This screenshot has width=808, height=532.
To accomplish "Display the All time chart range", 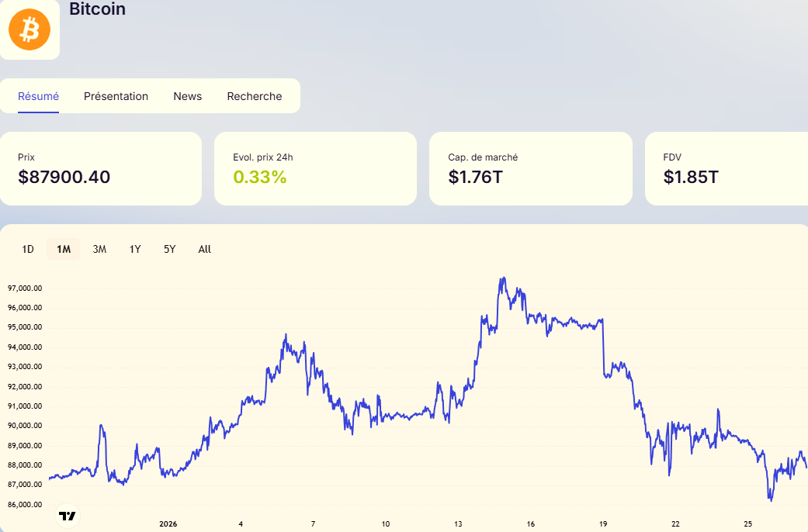I will [204, 249].
